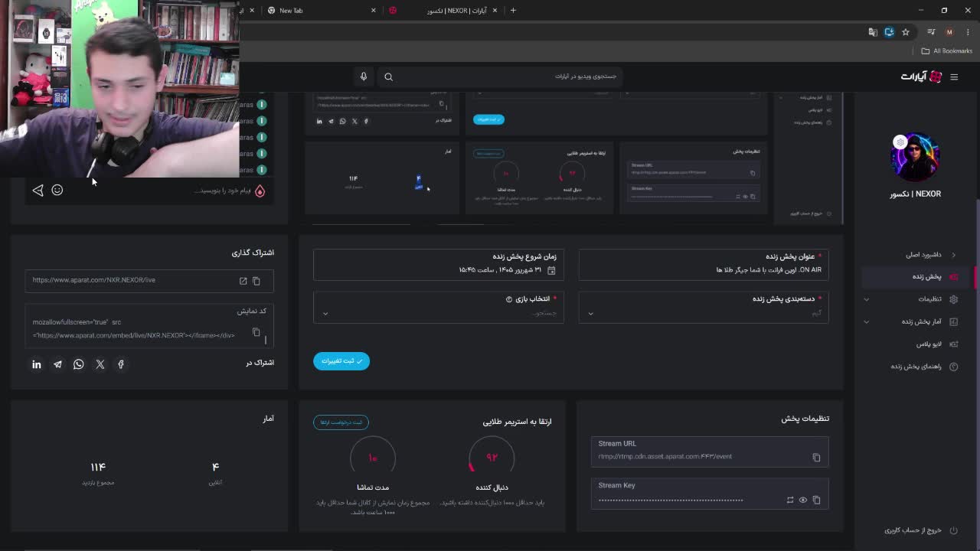The height and width of the screenshot is (551, 980).
Task: Share the live stream on LinkedIn
Action: pyautogui.click(x=37, y=364)
